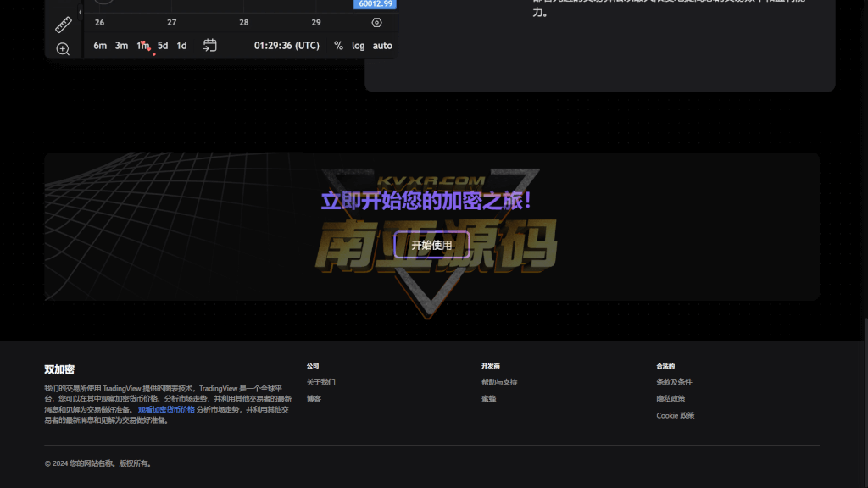The width and height of the screenshot is (868, 488).
Task: Open the go-to-date calendar icon
Action: click(x=210, y=46)
